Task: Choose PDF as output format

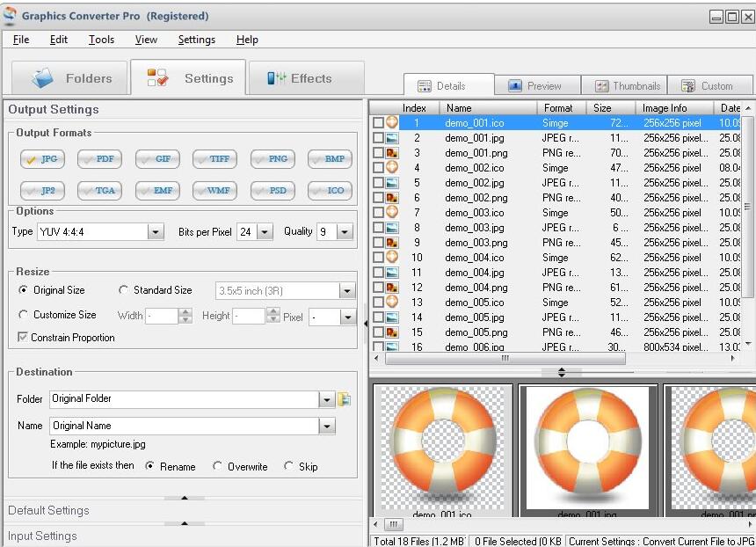Action: pos(99,159)
